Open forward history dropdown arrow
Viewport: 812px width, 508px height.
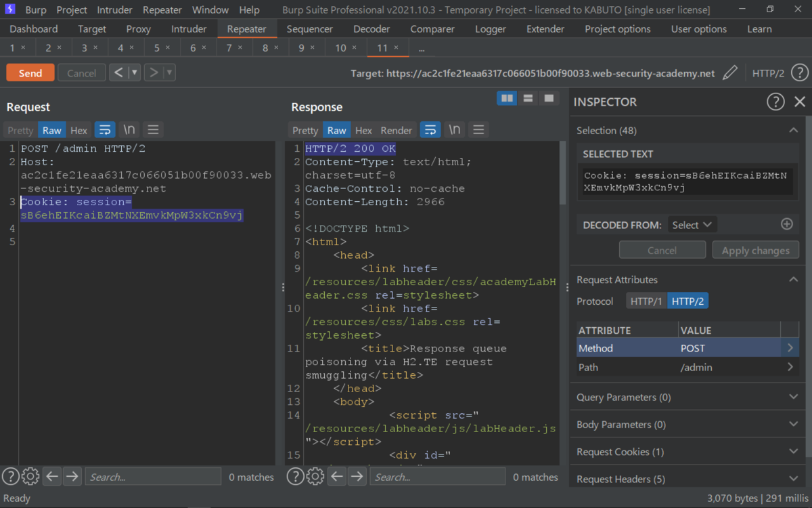coord(169,72)
